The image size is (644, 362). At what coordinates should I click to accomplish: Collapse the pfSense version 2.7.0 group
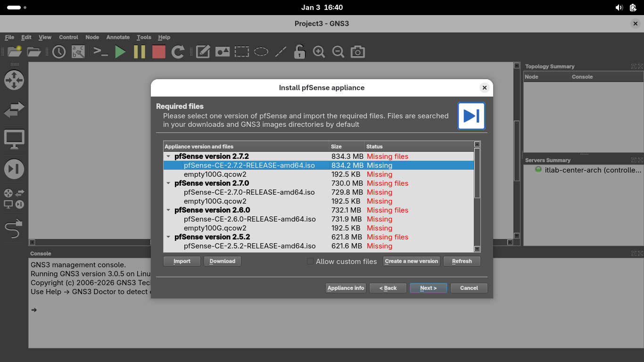pyautogui.click(x=168, y=183)
